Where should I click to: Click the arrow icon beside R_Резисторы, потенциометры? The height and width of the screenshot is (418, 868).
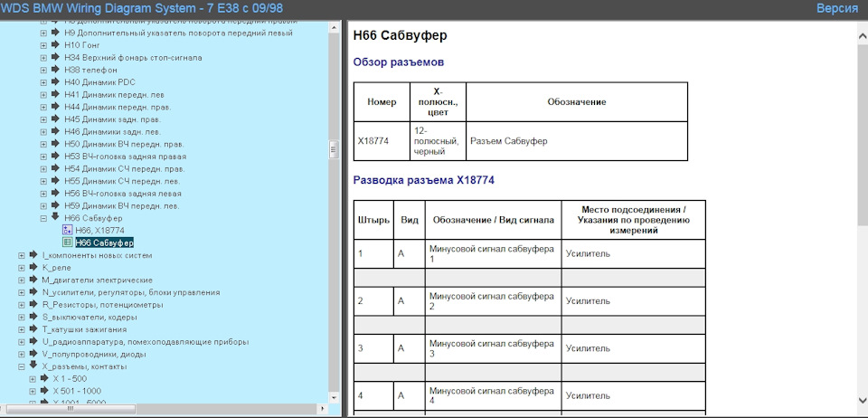click(x=33, y=305)
